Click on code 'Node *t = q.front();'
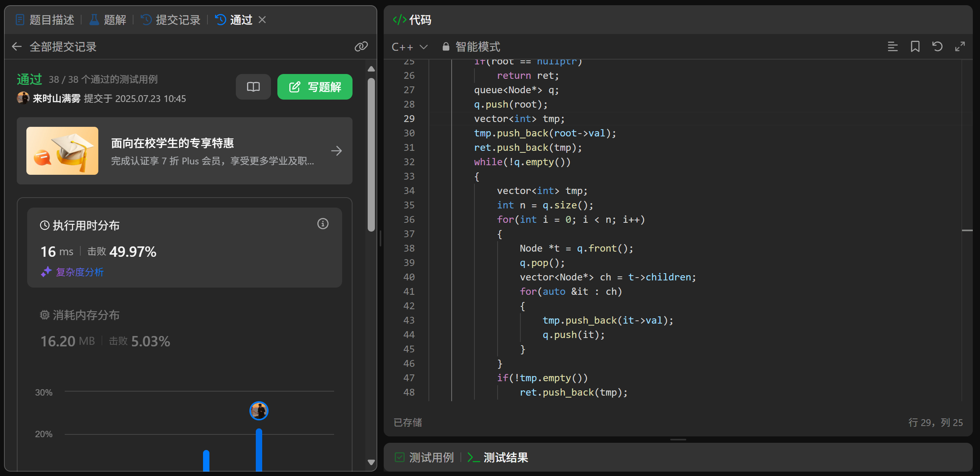This screenshot has width=980, height=476. coord(576,248)
